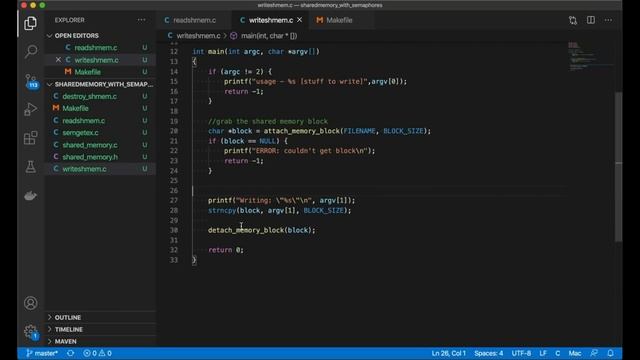Click return 0 statement
640x360 pixels.
(226, 250)
